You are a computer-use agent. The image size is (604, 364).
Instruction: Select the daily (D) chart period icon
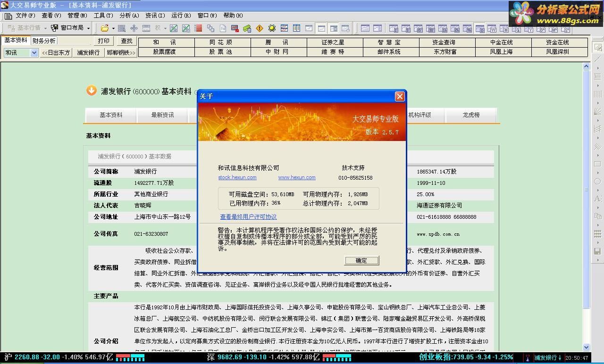coord(479,28)
